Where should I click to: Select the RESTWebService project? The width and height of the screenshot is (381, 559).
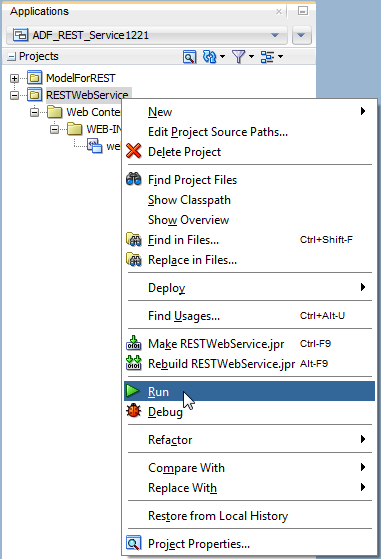[87, 95]
